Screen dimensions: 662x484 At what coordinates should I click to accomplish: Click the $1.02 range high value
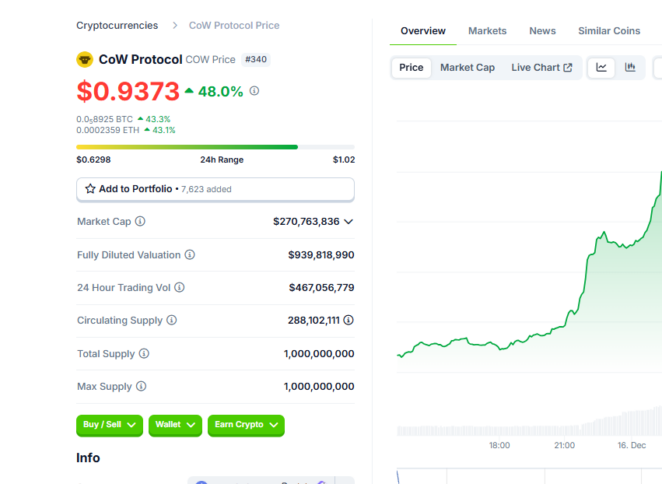pos(344,160)
